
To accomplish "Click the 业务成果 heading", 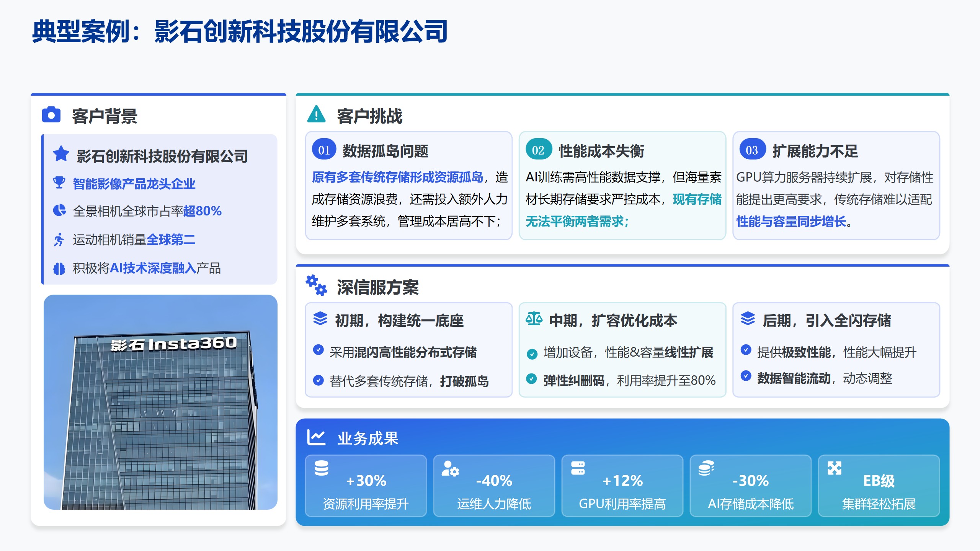I will pyautogui.click(x=368, y=438).
